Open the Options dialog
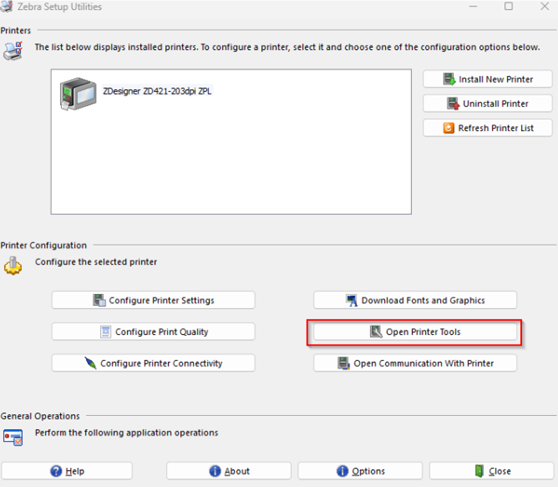This screenshot has width=558, height=487. pos(360,471)
